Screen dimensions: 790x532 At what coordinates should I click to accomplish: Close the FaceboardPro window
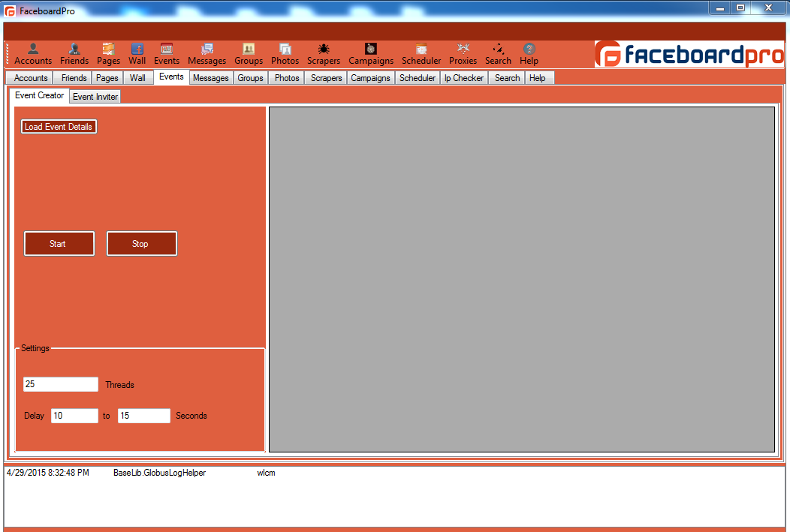[768, 8]
